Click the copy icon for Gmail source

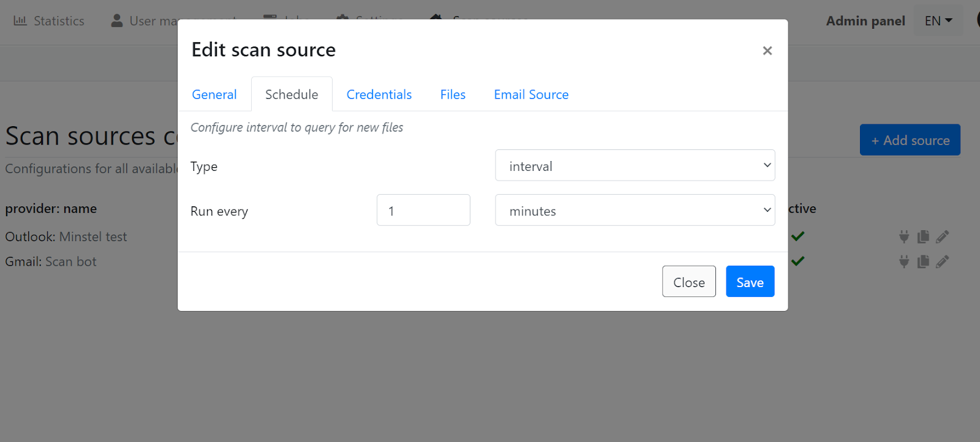[923, 262]
